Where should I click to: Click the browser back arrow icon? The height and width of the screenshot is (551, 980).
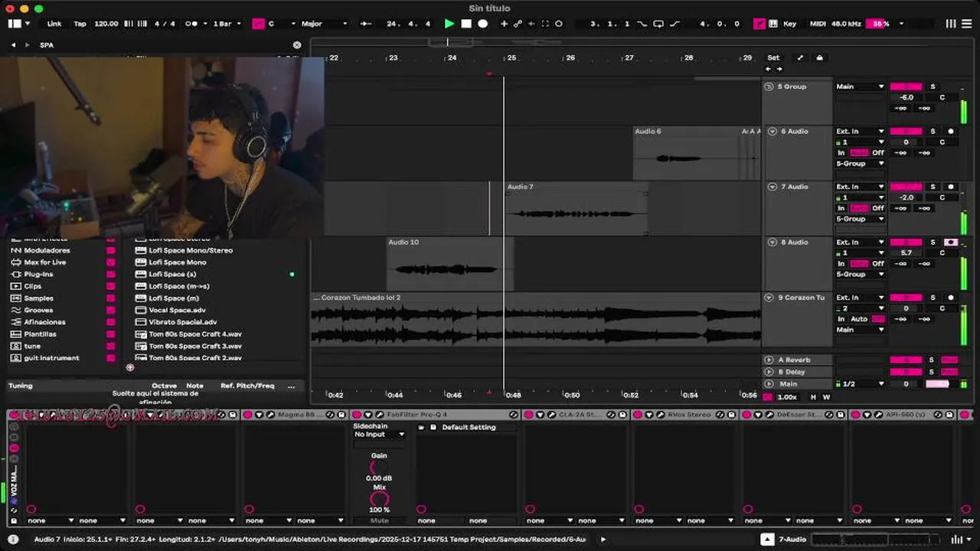click(x=13, y=45)
